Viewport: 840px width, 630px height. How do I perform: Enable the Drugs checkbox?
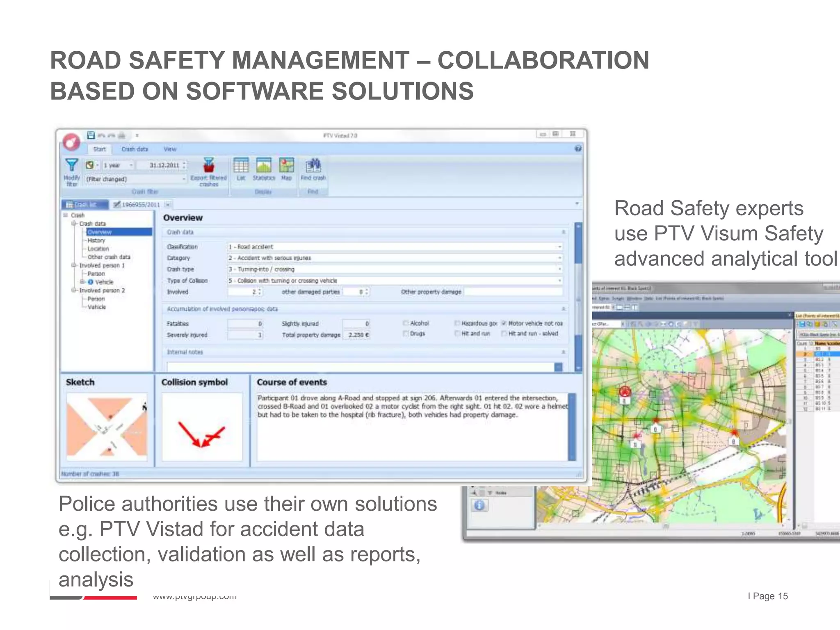(406, 333)
